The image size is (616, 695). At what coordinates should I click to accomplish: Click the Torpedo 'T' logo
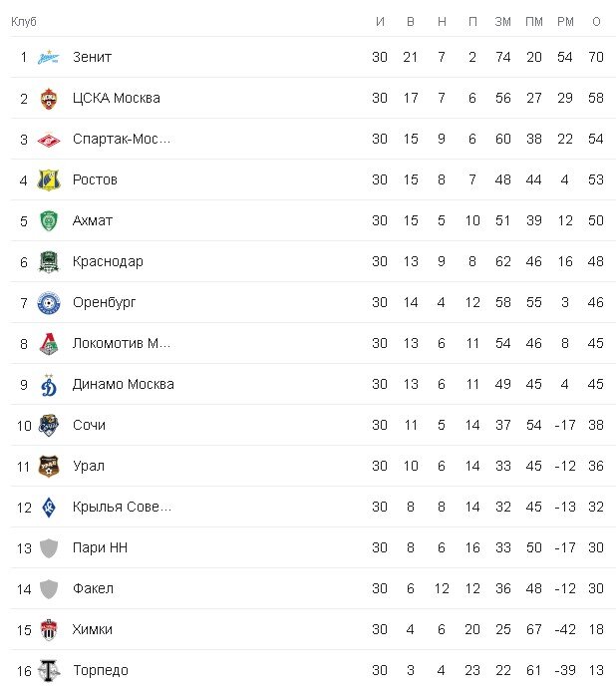(x=48, y=671)
